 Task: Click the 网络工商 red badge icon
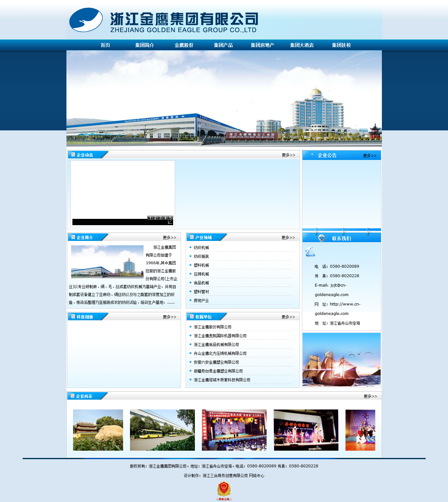coord(224,491)
